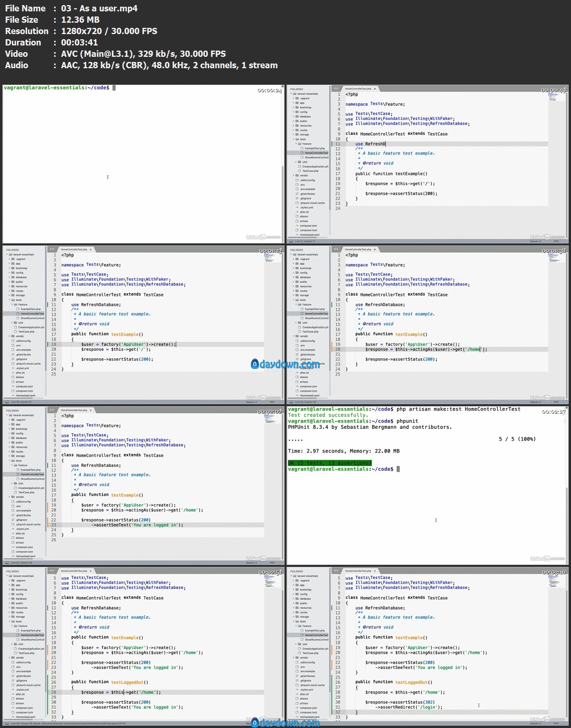The image size is (571, 728).
Task: In 00:00:49 frame, click the unsaved dot on HomeControllerTest.php tab
Action: [375, 89]
